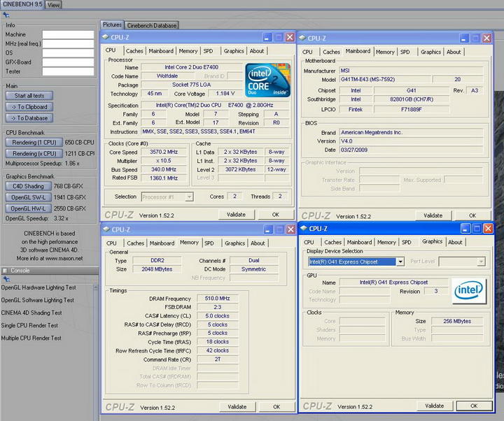Open the View tab at the top
Screen dimensions: 504x421
[54, 5]
